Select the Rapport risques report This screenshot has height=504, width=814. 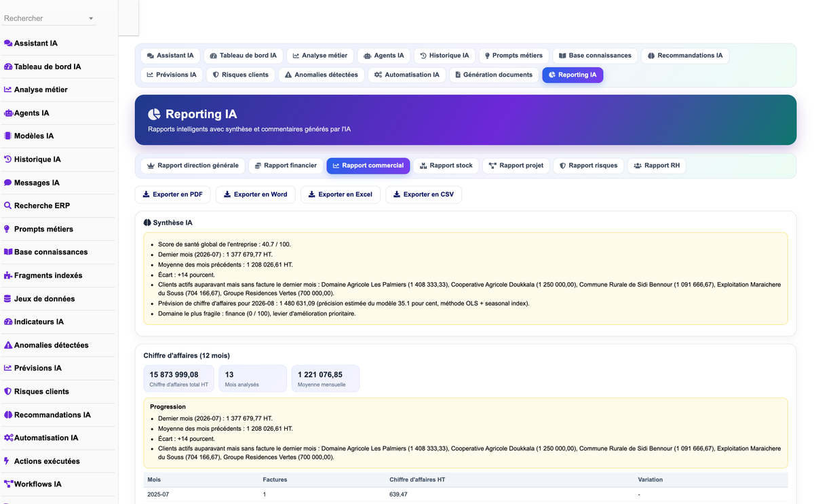[588, 166]
